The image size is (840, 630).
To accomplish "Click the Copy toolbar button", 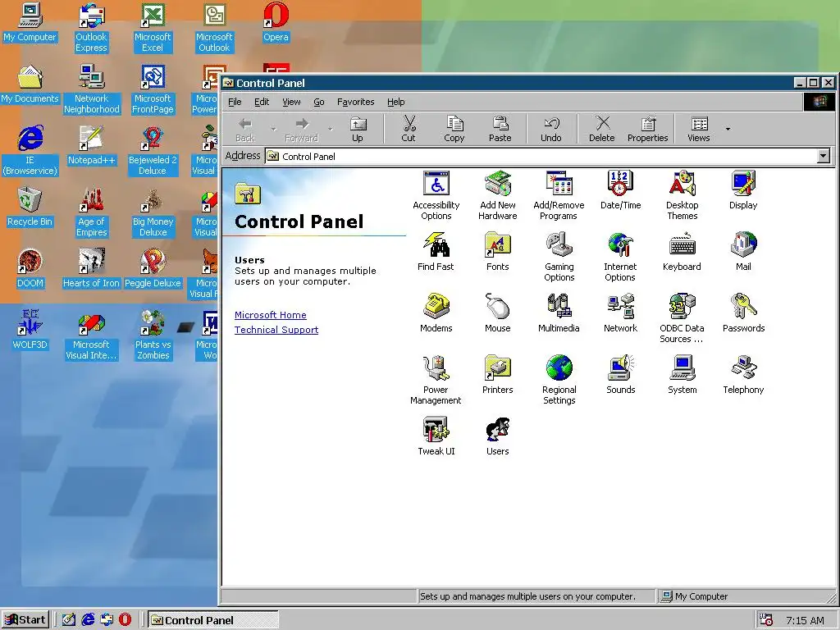I will 454,129.
